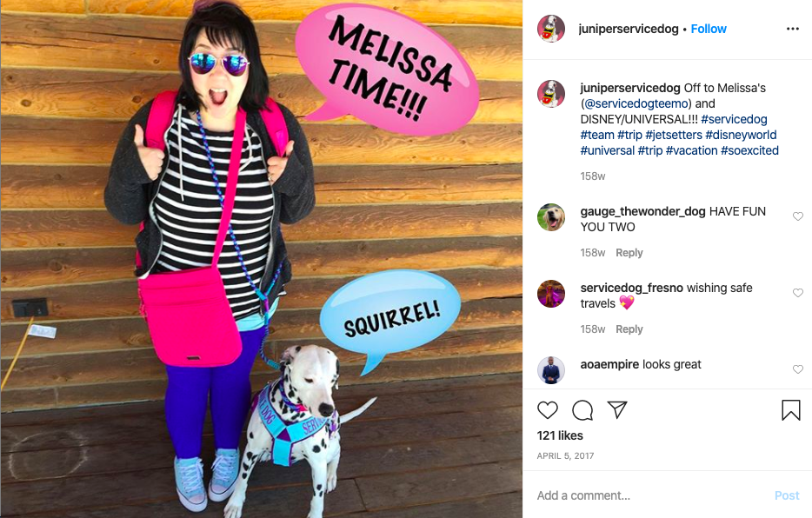Open gauge_thewonder_dog's avatar
Screen dimensions: 812x518
tap(551, 216)
